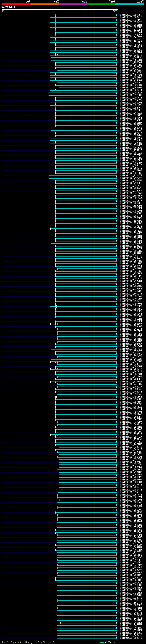This screenshot has width=146, height=644.
Task: Select label UniRef100_A9RGP1
Action: click(131, 306)
